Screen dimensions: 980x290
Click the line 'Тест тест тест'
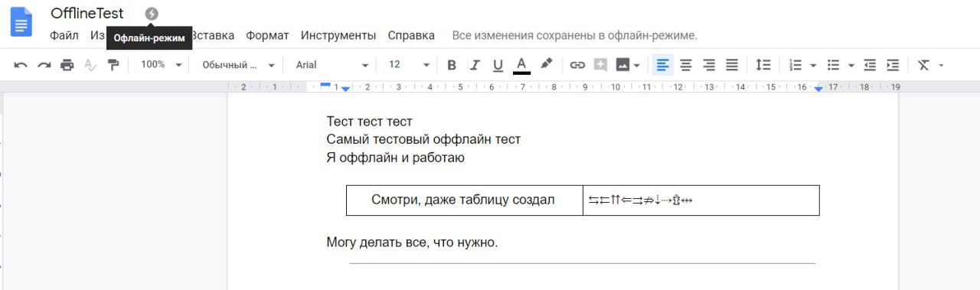(369, 122)
